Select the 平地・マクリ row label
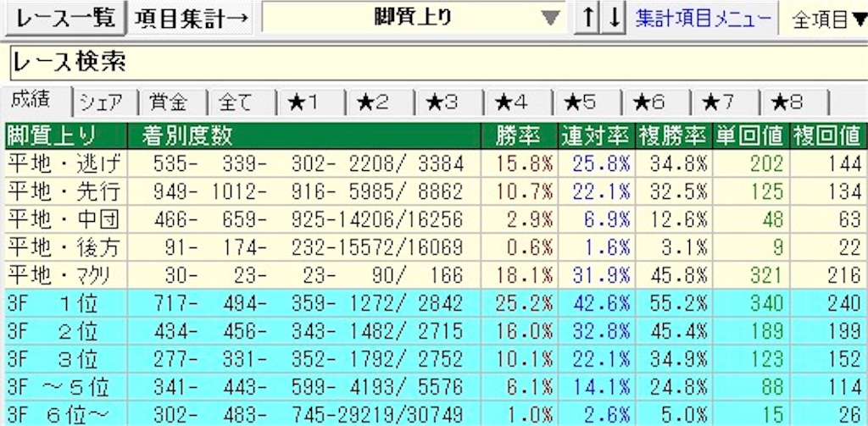 point(65,274)
